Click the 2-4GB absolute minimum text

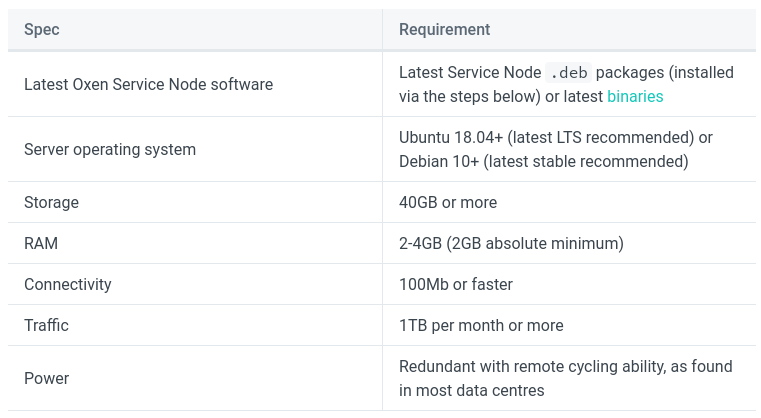pyautogui.click(x=511, y=243)
